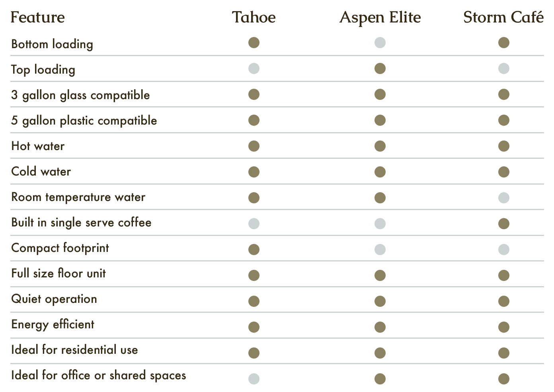
Task: Click the Ideal for residential use label
Action: (x=74, y=350)
